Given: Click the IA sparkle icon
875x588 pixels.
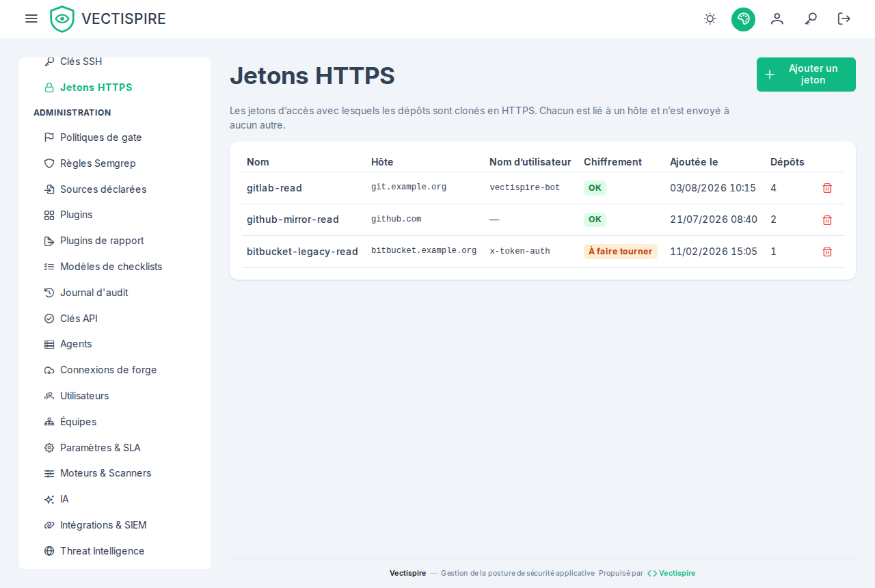Looking at the screenshot, I should point(49,499).
